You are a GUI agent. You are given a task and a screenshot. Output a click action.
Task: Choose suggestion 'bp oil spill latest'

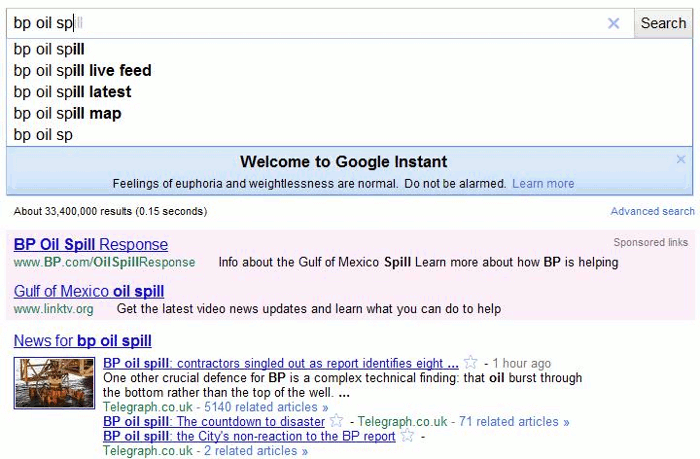[349, 92]
